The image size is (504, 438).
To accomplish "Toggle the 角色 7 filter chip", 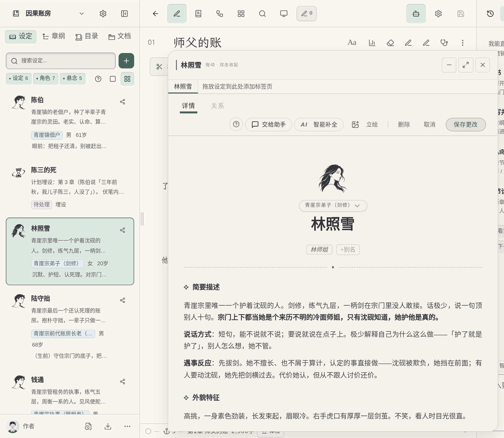I will [45, 78].
